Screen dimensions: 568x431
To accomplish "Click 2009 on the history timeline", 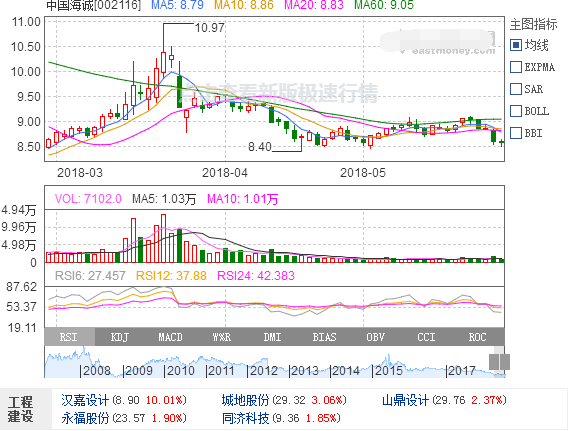I will [138, 371].
